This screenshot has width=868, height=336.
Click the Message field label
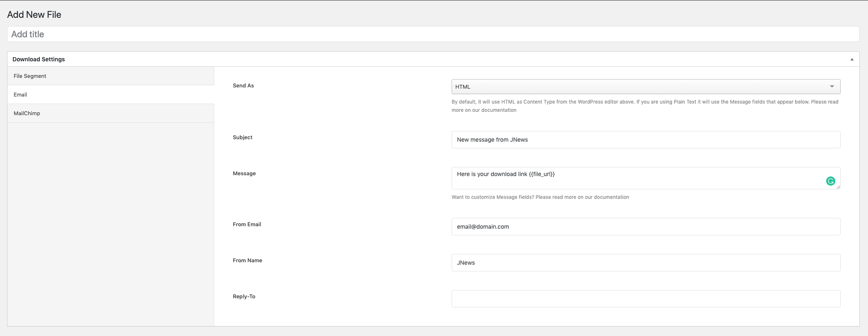[x=244, y=174]
